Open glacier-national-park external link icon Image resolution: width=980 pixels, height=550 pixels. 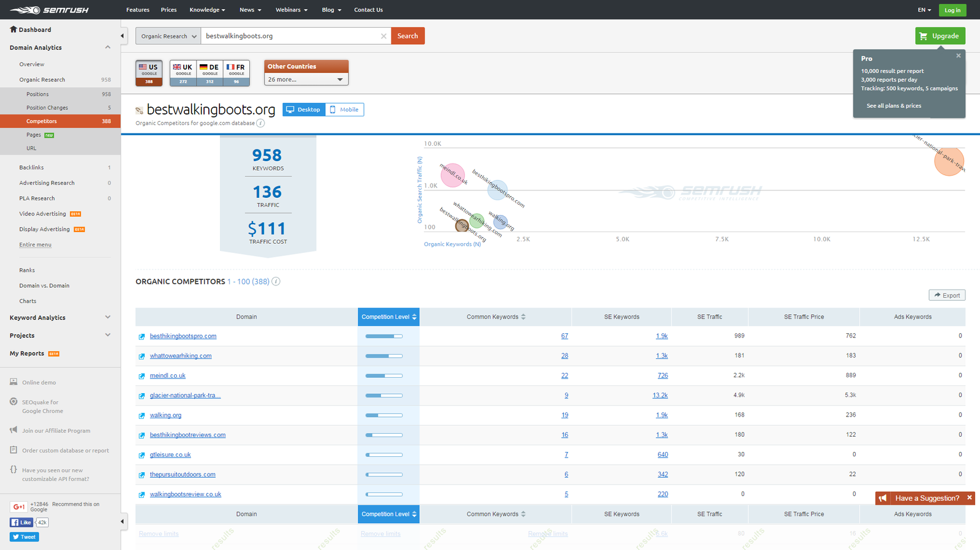(x=141, y=396)
